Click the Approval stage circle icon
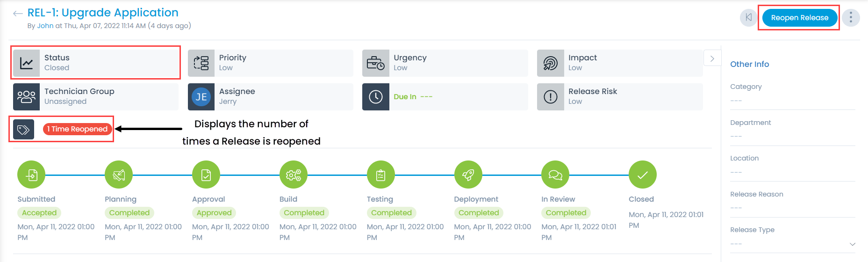The image size is (868, 262). click(206, 175)
